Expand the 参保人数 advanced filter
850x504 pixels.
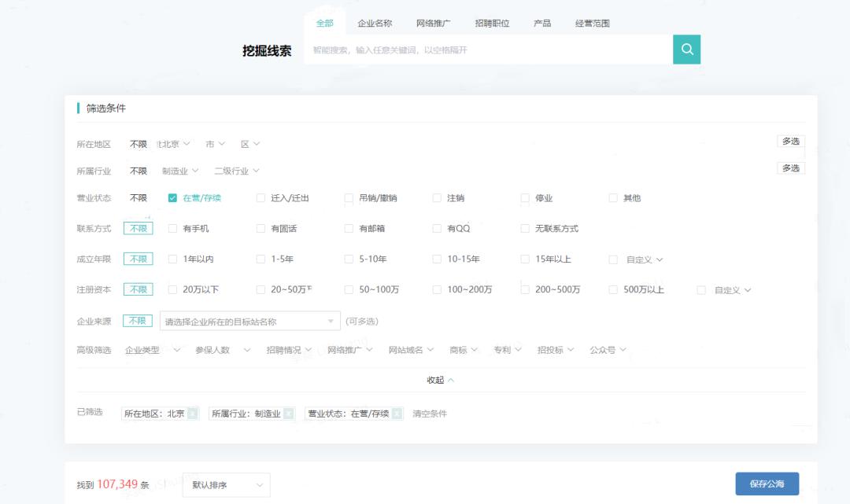coord(223,350)
